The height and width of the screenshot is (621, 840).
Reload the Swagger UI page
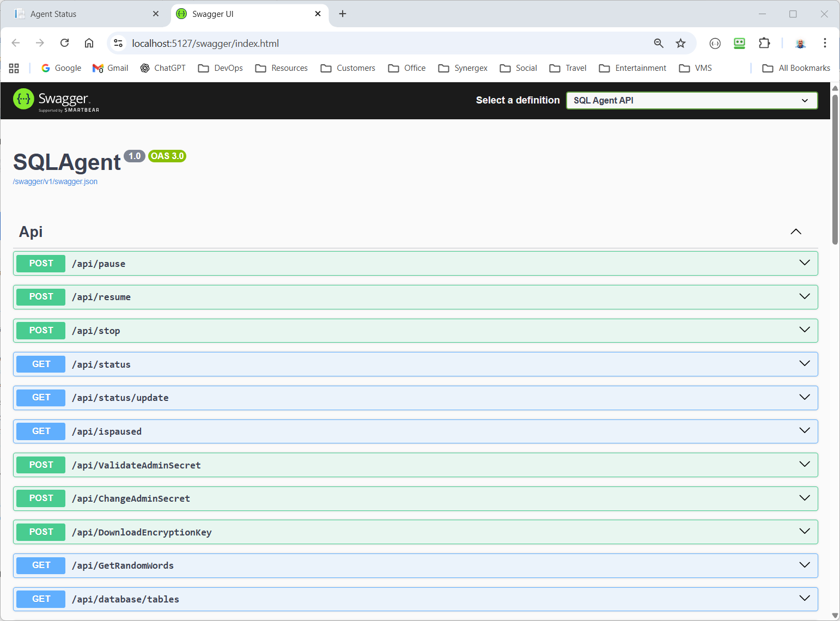pos(64,43)
